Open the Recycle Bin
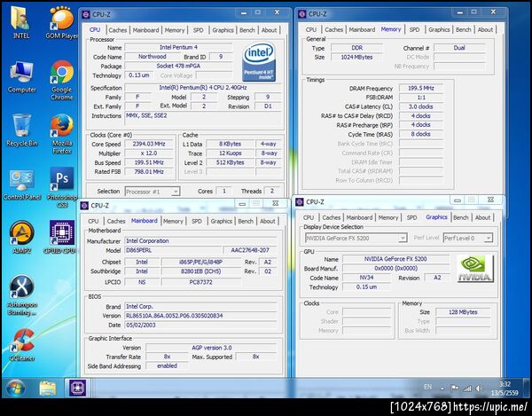532x416 pixels. [x=21, y=130]
